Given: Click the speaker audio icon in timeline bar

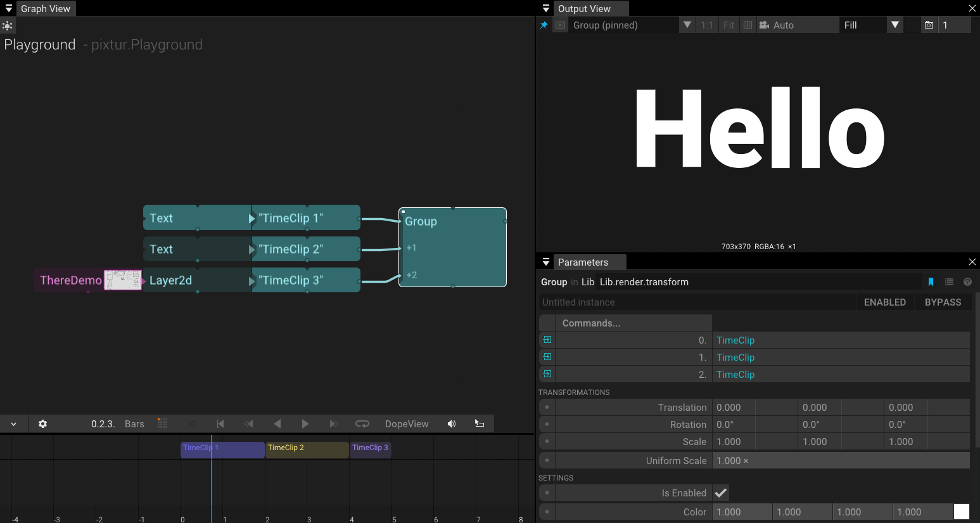Looking at the screenshot, I should (x=452, y=424).
